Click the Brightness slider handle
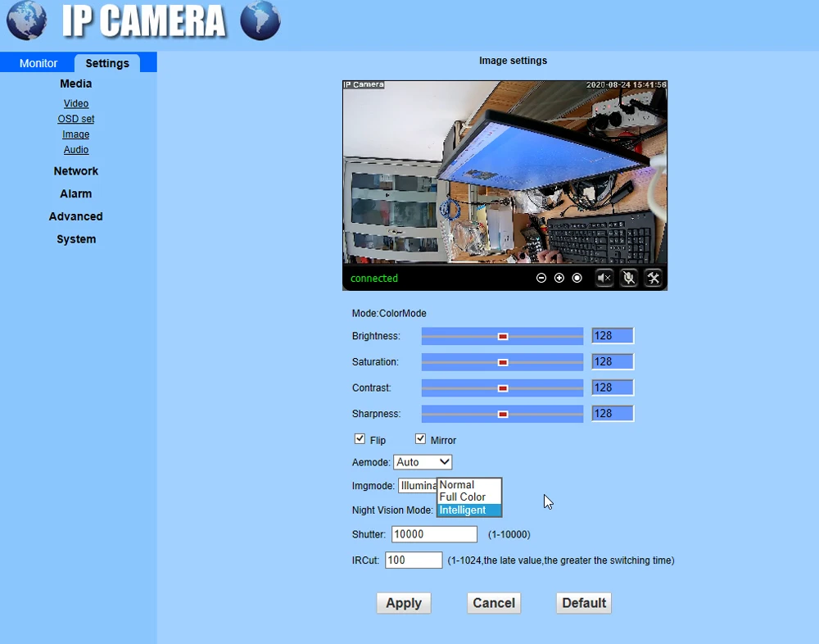Viewport: 819px width, 644px height. [503, 336]
